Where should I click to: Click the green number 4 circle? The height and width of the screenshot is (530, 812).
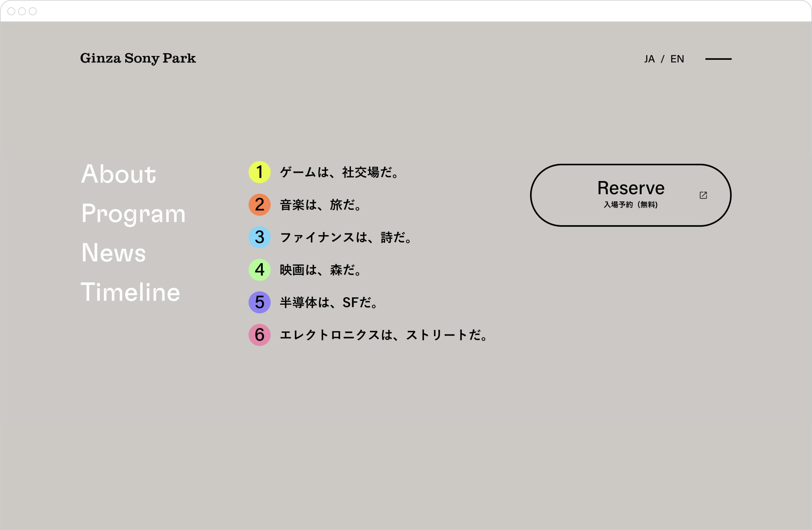coord(259,270)
